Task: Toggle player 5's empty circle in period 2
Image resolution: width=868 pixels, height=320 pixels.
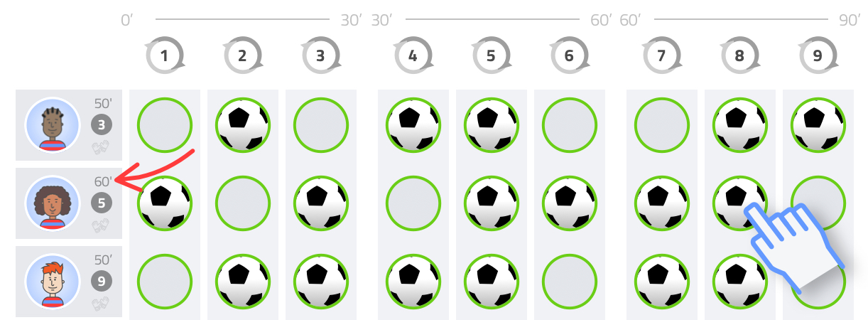Action: 243,203
